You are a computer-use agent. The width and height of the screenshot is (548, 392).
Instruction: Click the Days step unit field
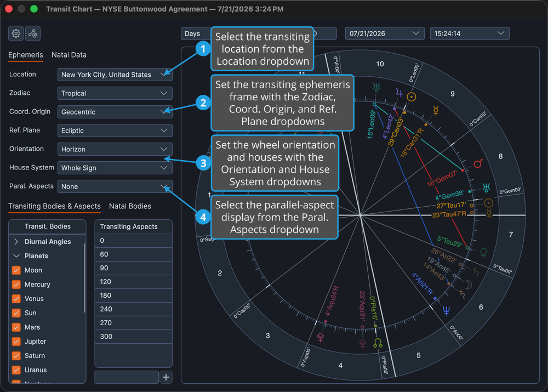pyautogui.click(x=196, y=33)
